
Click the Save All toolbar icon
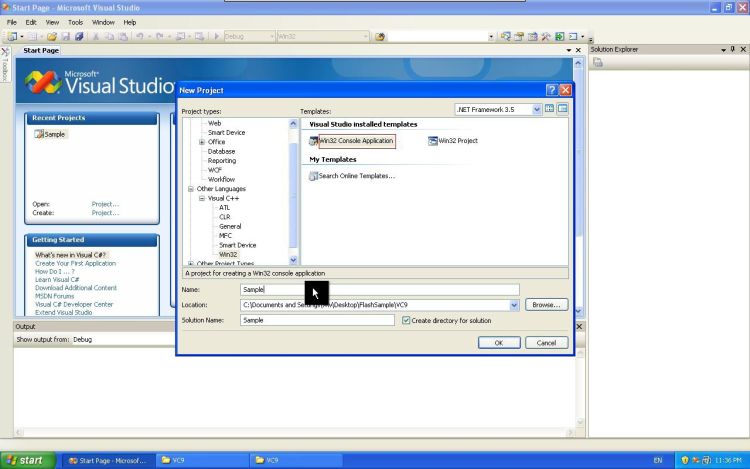coord(79,36)
